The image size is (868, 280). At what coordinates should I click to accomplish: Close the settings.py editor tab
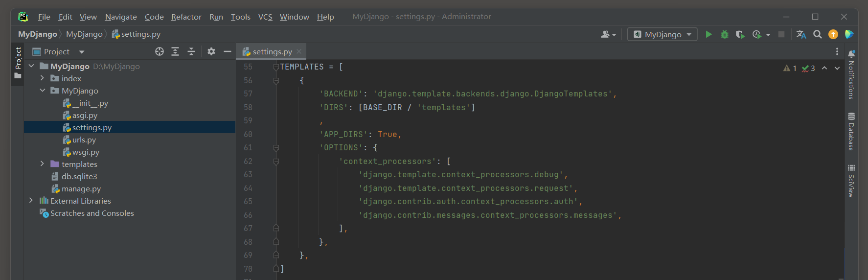tap(299, 51)
